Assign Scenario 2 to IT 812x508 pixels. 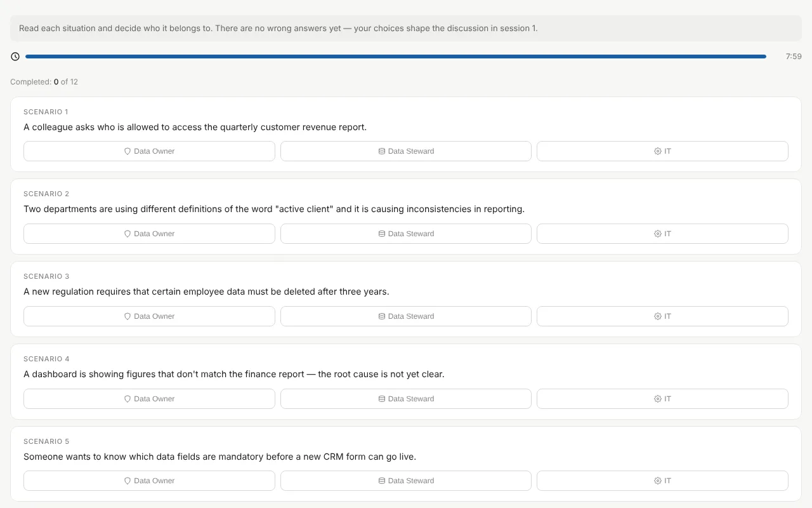click(x=662, y=234)
